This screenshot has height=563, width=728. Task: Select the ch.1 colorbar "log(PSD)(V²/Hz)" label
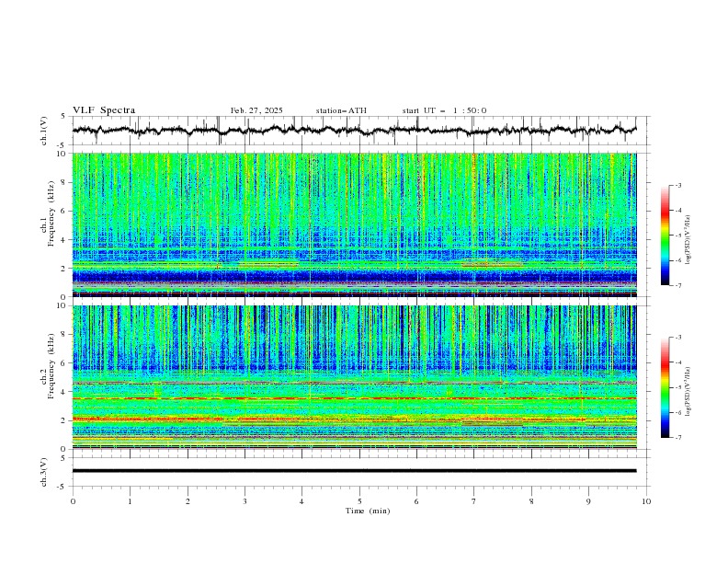pyautogui.click(x=688, y=240)
